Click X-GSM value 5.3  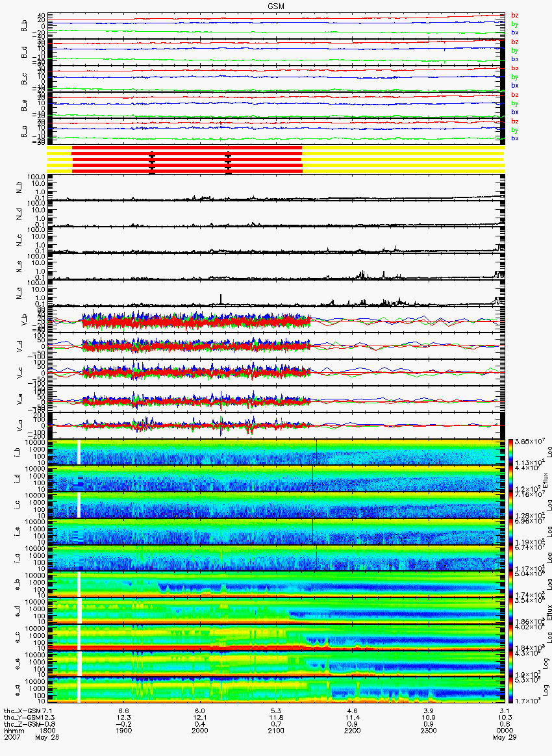(x=276, y=711)
